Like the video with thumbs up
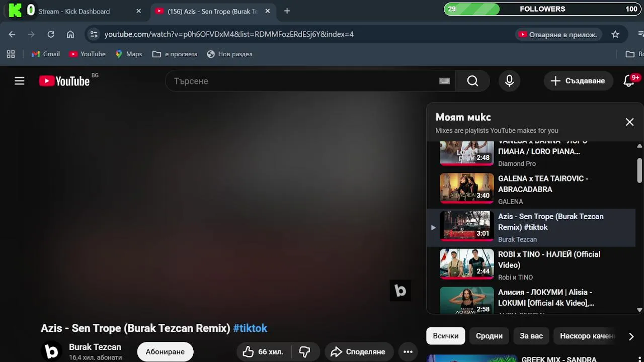 263,352
